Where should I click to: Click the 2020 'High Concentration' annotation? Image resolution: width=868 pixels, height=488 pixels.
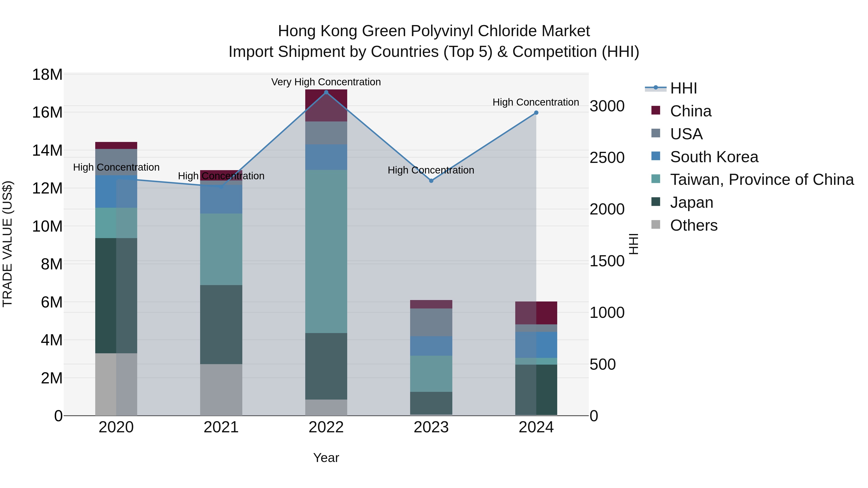(116, 167)
